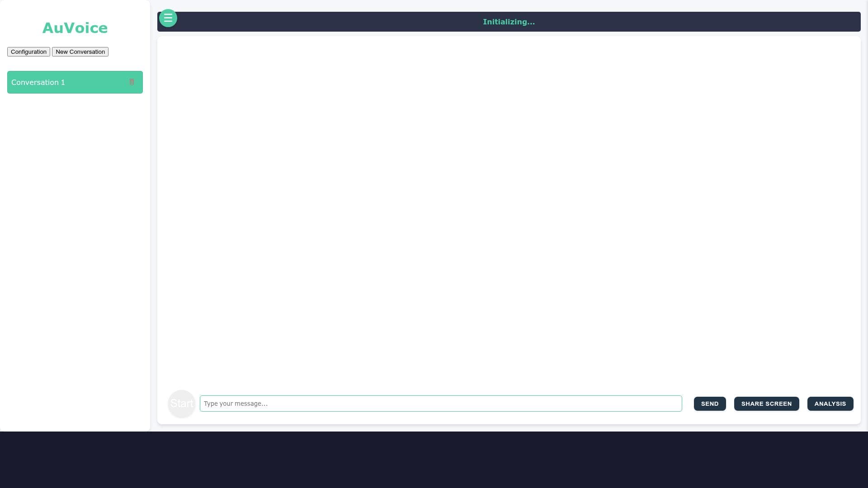The width and height of the screenshot is (868, 488).
Task: Click the AuVoice logo title
Action: pyautogui.click(x=75, y=28)
